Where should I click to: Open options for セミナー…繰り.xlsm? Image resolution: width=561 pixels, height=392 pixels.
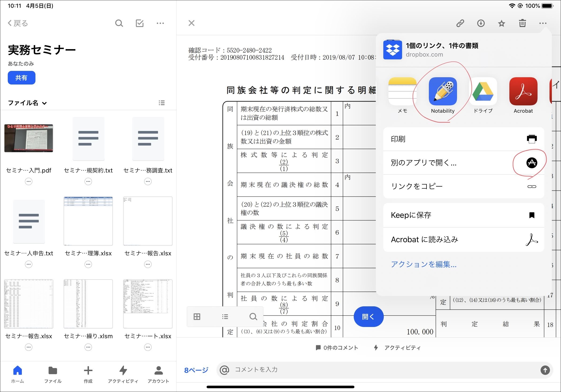point(88,347)
